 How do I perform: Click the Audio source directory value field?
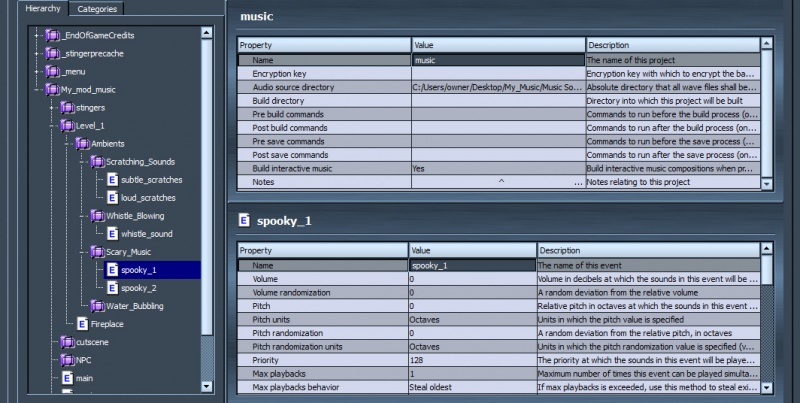click(x=497, y=88)
